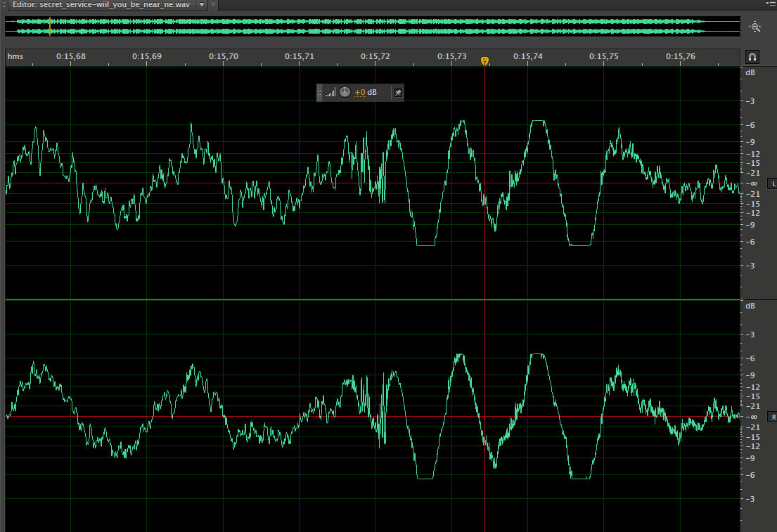777x532 pixels.
Task: Pin the floating volume HUD
Action: click(397, 93)
